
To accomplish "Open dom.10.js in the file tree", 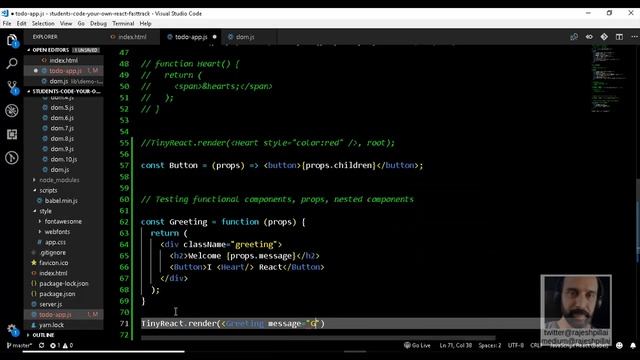I will pos(64,159).
